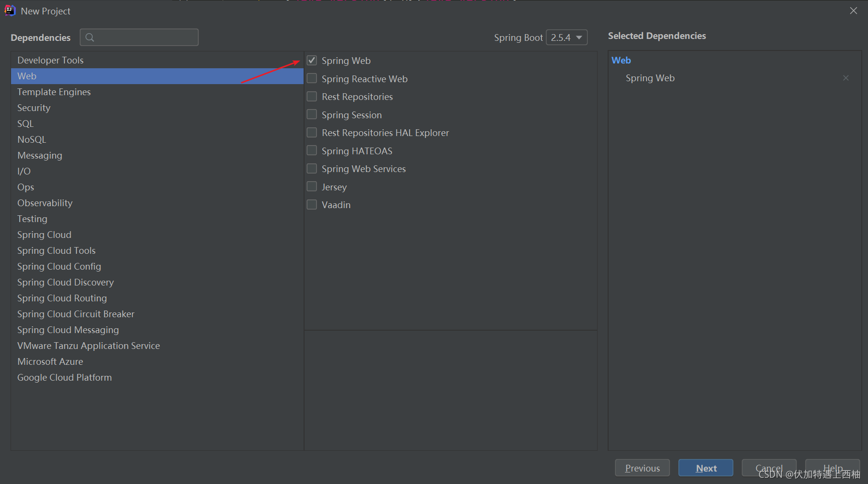
Task: Enable Rest Repositories HAL Explorer checkbox
Action: (x=312, y=133)
